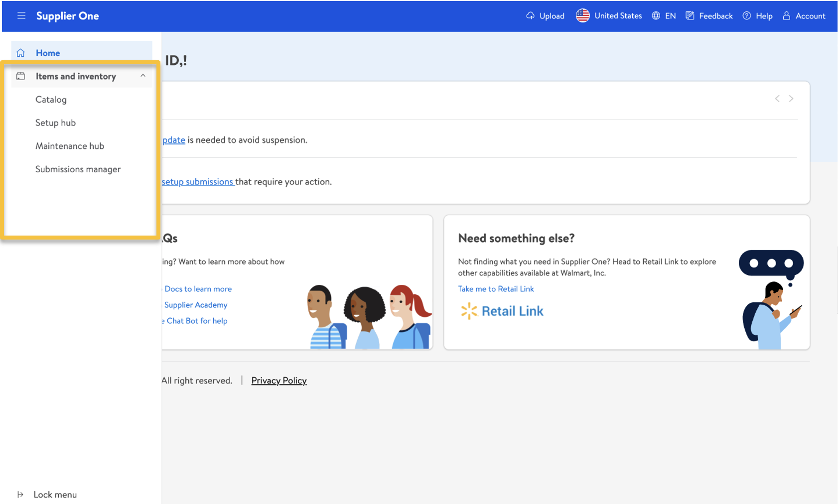Click the Take me to Retail Link link

click(496, 289)
